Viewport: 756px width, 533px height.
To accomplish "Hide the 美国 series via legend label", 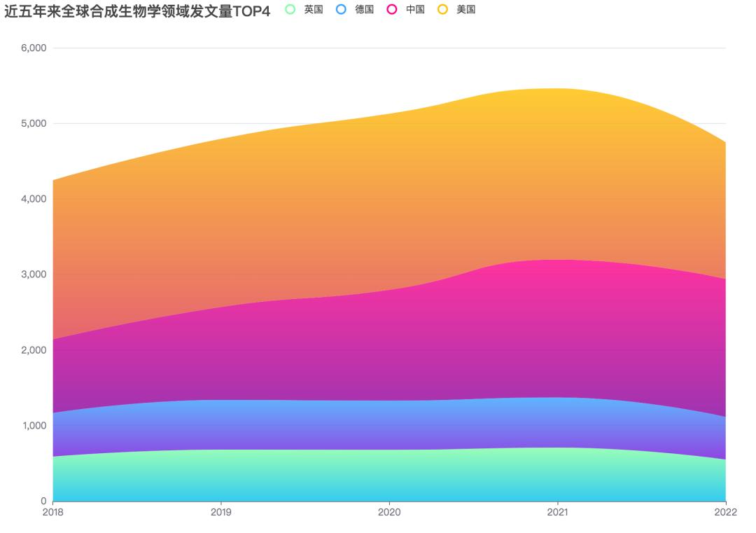I will 466,9.
